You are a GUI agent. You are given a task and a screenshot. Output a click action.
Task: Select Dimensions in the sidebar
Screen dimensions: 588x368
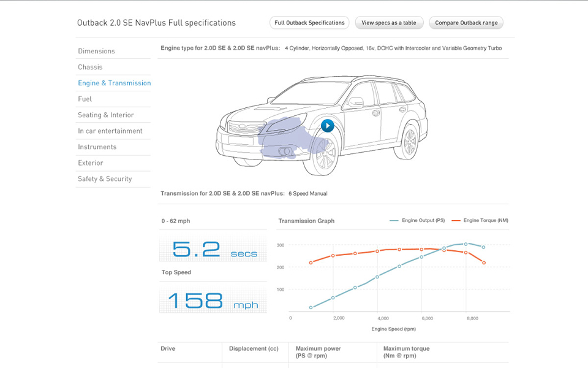click(96, 51)
